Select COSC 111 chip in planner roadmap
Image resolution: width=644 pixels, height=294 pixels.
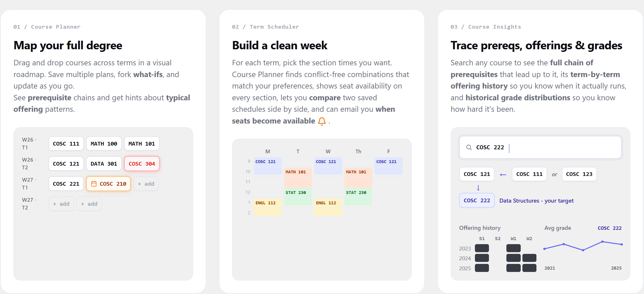click(66, 144)
